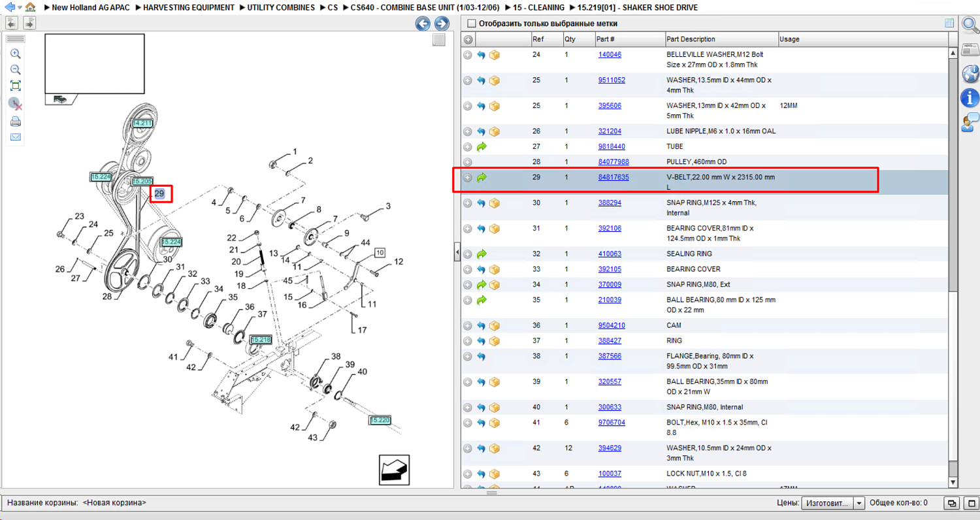980x520 pixels.
Task: Click the table view icon above the parts list
Action: pos(949,24)
